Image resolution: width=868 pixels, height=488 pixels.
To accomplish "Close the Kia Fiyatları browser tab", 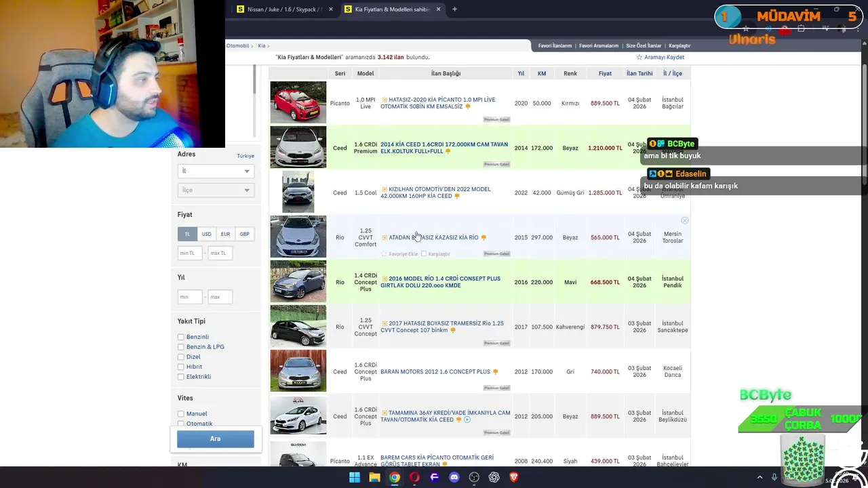I will coord(438,9).
